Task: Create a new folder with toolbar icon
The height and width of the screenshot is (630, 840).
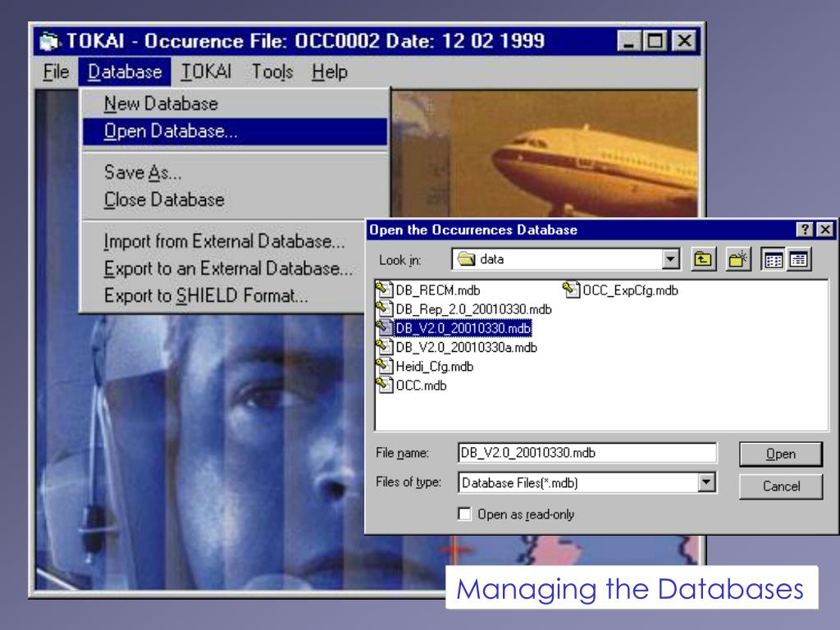Action: coord(738,260)
